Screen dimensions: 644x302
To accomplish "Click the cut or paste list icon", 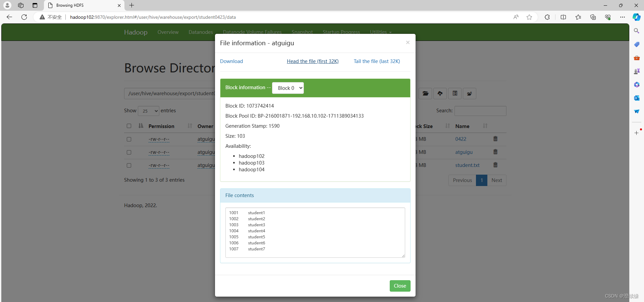I will coord(455,94).
